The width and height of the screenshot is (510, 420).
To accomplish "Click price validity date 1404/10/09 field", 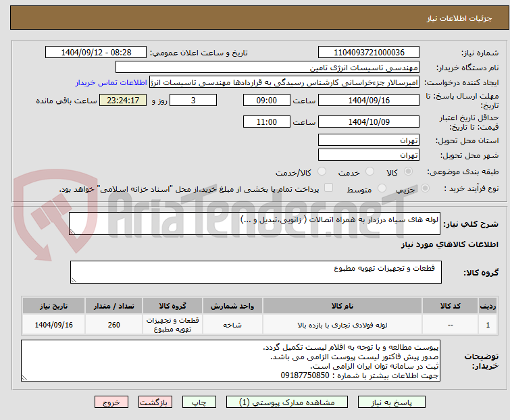I will pos(369,122).
